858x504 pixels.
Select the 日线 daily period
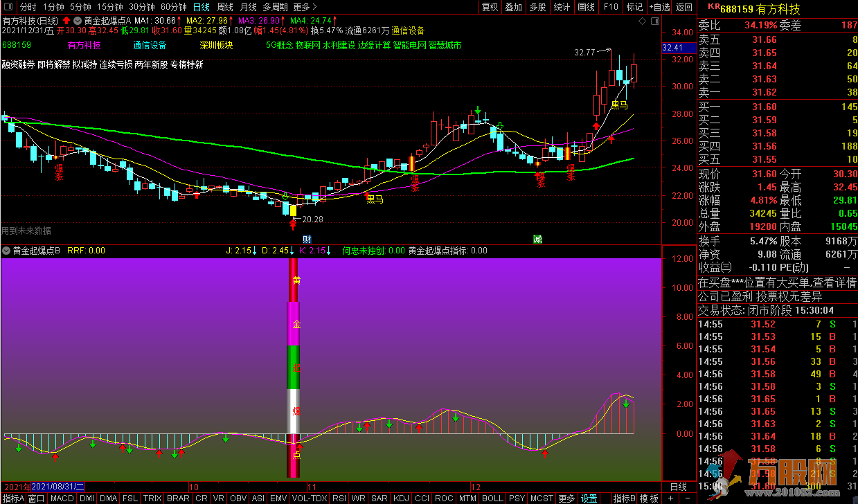tap(202, 7)
